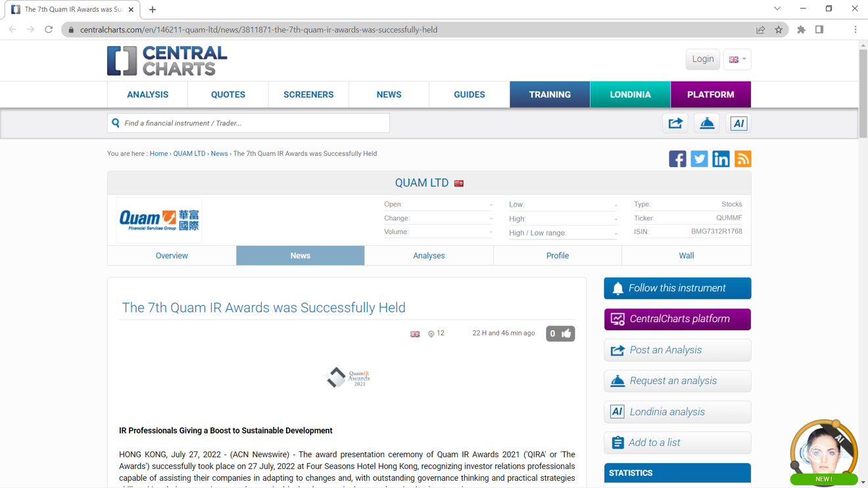Bookmark this tab with star icon
The height and width of the screenshot is (488, 868).
point(779,30)
